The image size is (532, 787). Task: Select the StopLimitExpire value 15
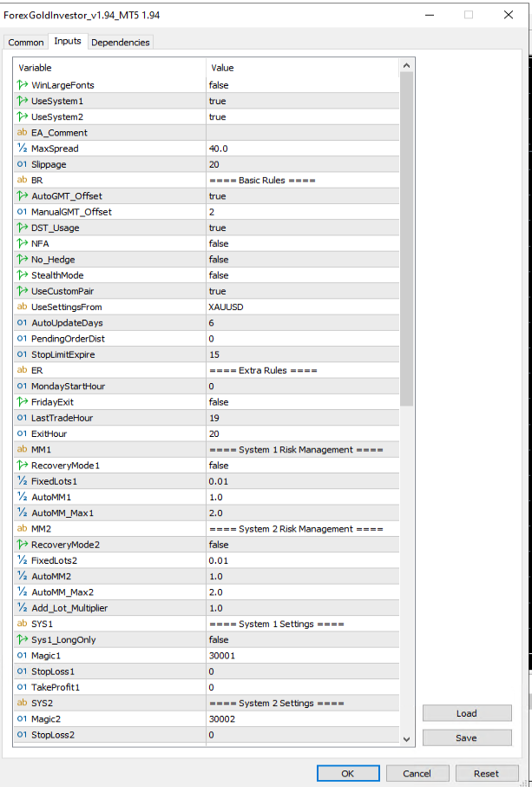(x=214, y=354)
